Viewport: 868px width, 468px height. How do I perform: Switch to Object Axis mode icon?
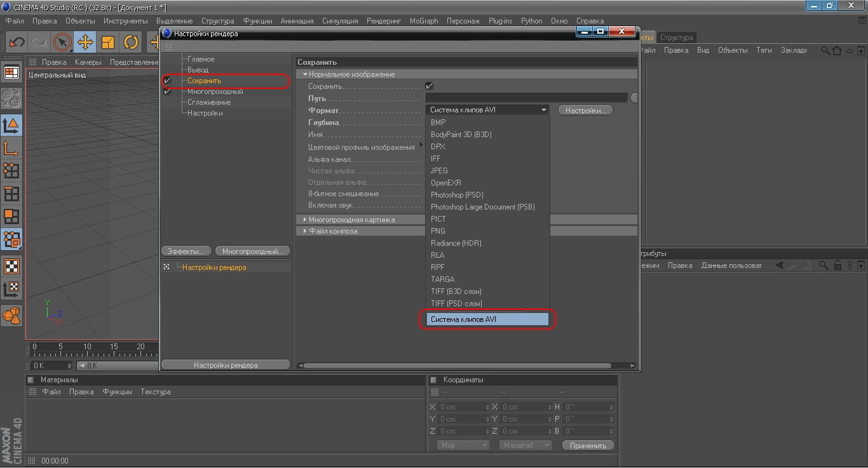pos(11,148)
